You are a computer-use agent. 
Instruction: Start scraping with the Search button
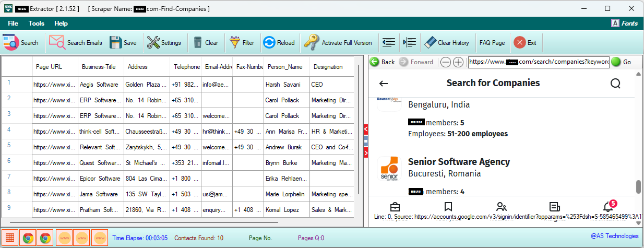[21, 43]
